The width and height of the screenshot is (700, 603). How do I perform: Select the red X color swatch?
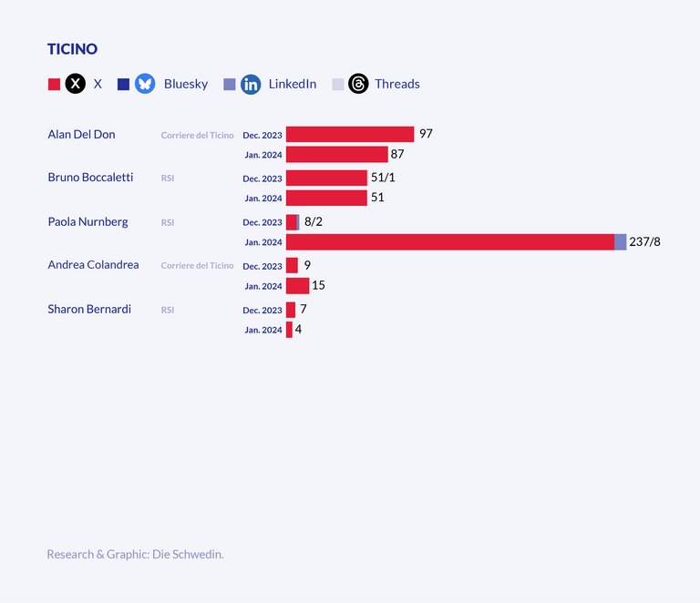[54, 84]
